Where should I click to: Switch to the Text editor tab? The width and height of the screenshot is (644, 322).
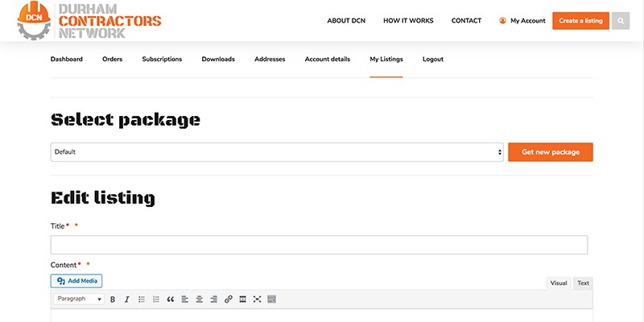click(x=583, y=283)
